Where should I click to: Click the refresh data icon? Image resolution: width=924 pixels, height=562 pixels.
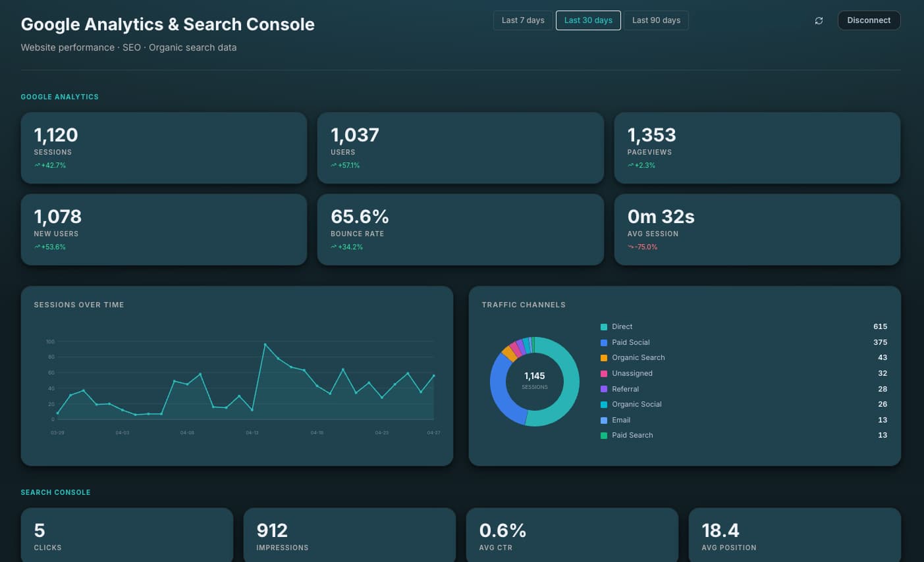click(x=819, y=20)
